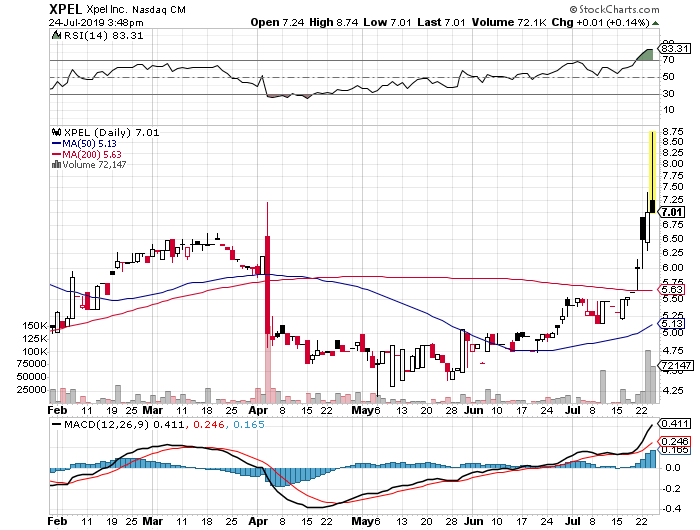This screenshot has width=700, height=530.
Task: Click the 'Feb' label on price chart axis
Action: point(58,410)
